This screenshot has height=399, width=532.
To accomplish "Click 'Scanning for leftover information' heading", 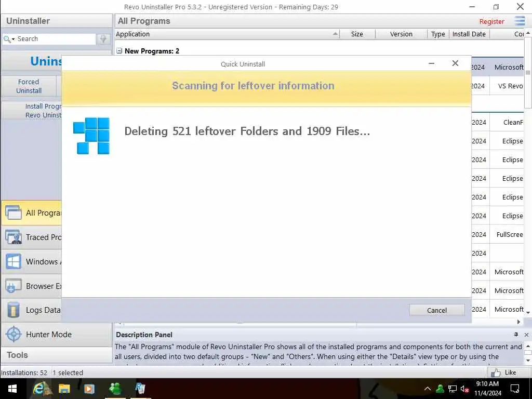I will tap(253, 86).
